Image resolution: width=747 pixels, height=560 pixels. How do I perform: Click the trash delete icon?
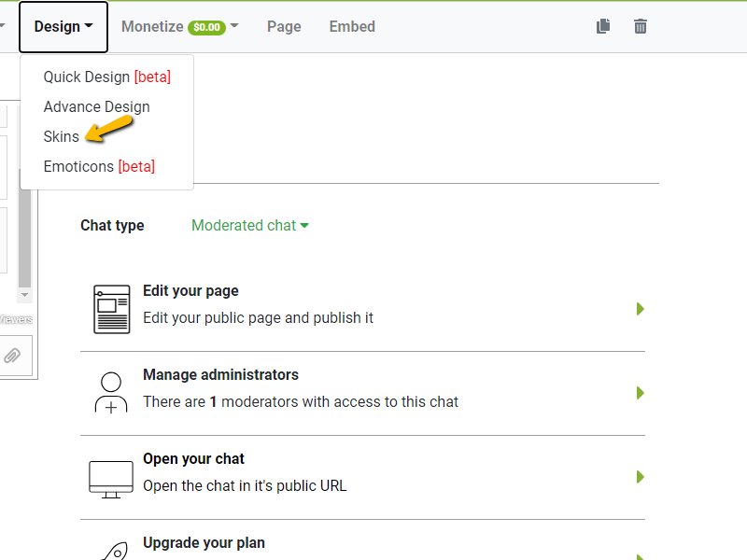coord(641,26)
